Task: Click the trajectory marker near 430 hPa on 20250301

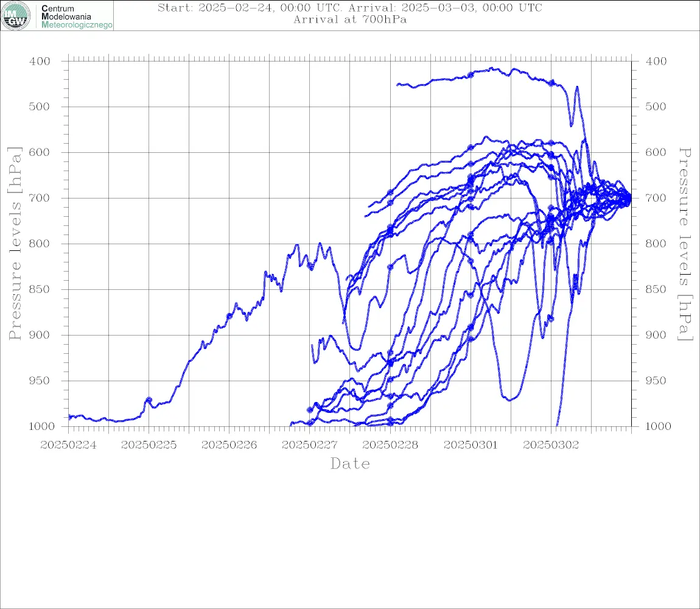Action: [x=471, y=75]
